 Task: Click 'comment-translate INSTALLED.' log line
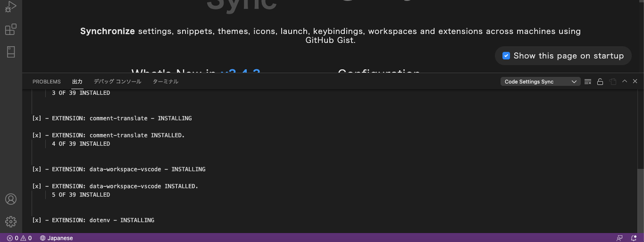(x=108, y=135)
